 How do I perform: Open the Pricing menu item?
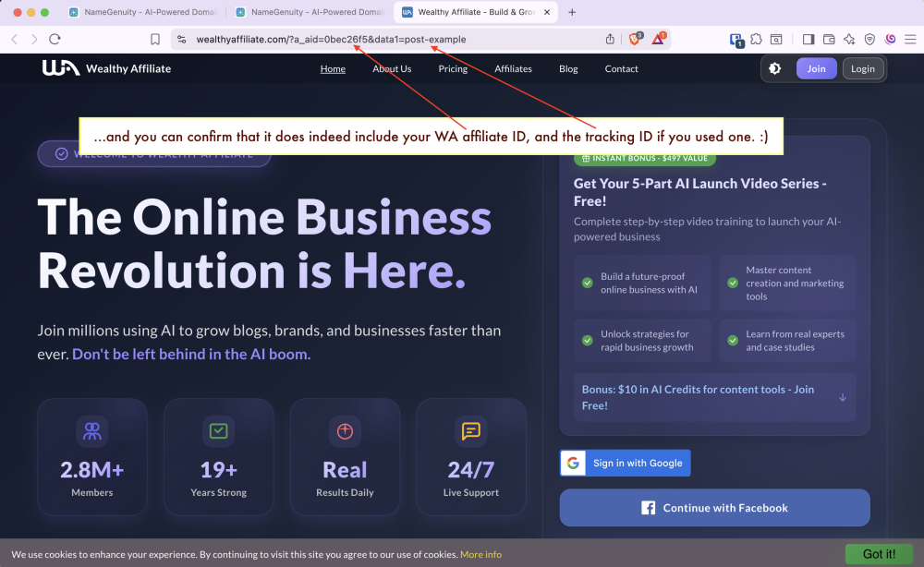(x=453, y=68)
